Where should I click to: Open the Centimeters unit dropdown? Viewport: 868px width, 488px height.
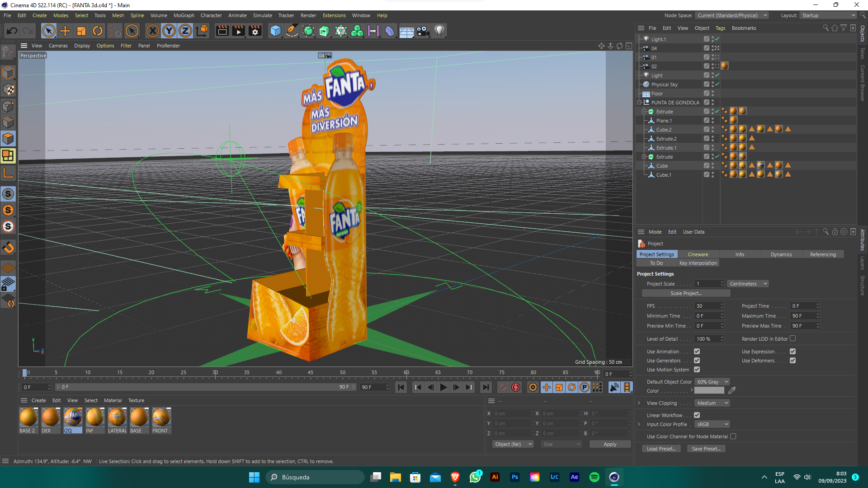click(x=748, y=284)
